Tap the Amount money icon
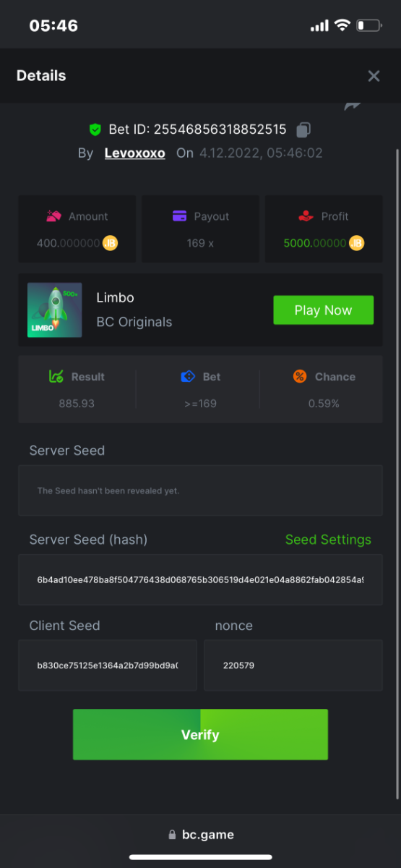 tap(53, 216)
